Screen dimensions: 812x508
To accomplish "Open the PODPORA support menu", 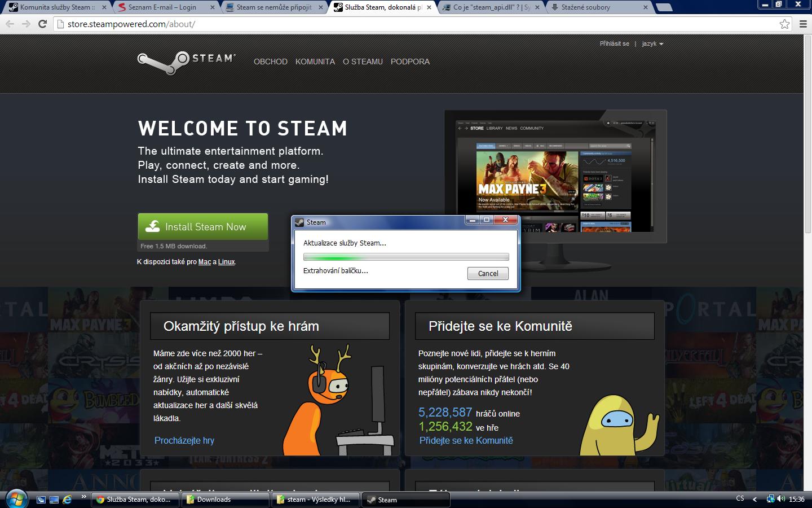I will click(x=410, y=62).
